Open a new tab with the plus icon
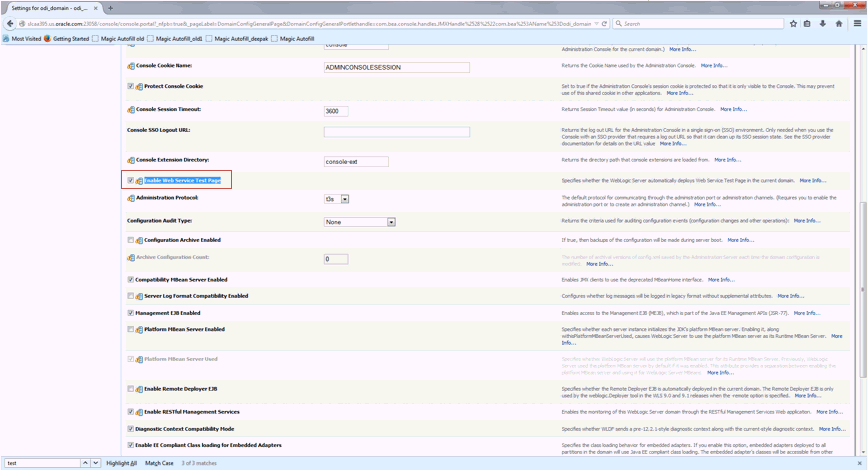Image resolution: width=868 pixels, height=470 pixels. pyautogui.click(x=110, y=8)
